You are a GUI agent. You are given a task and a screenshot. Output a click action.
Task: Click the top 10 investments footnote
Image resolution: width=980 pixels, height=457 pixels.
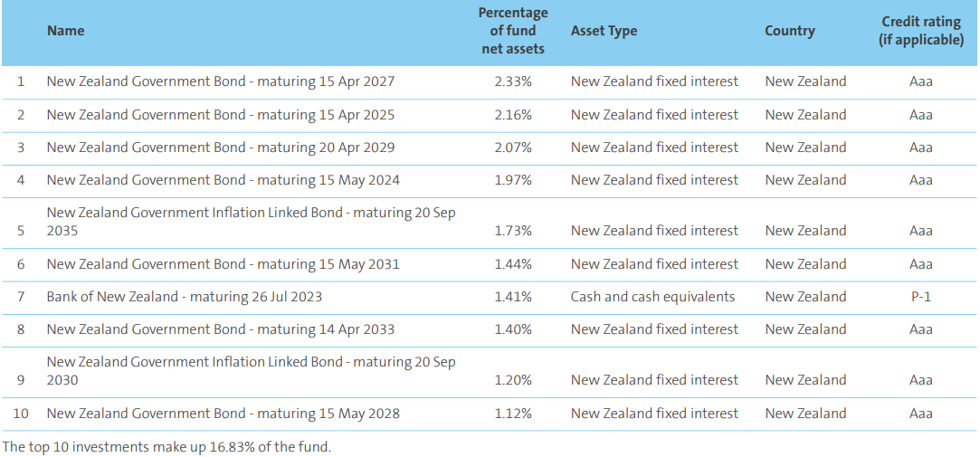click(167, 446)
